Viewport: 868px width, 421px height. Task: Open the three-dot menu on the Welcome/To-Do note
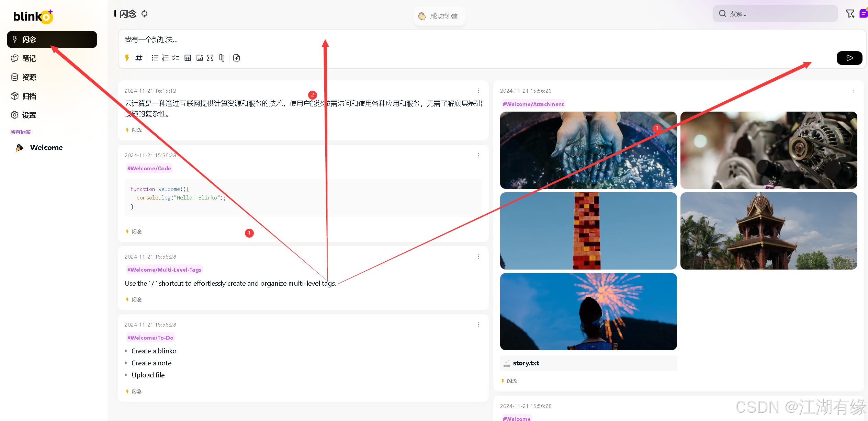point(478,325)
